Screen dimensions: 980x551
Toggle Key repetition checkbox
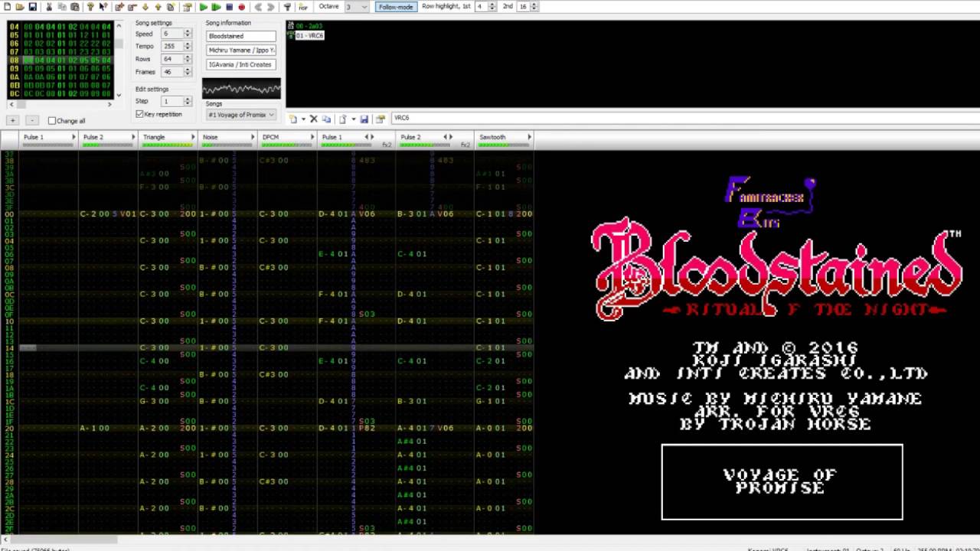[x=140, y=114]
